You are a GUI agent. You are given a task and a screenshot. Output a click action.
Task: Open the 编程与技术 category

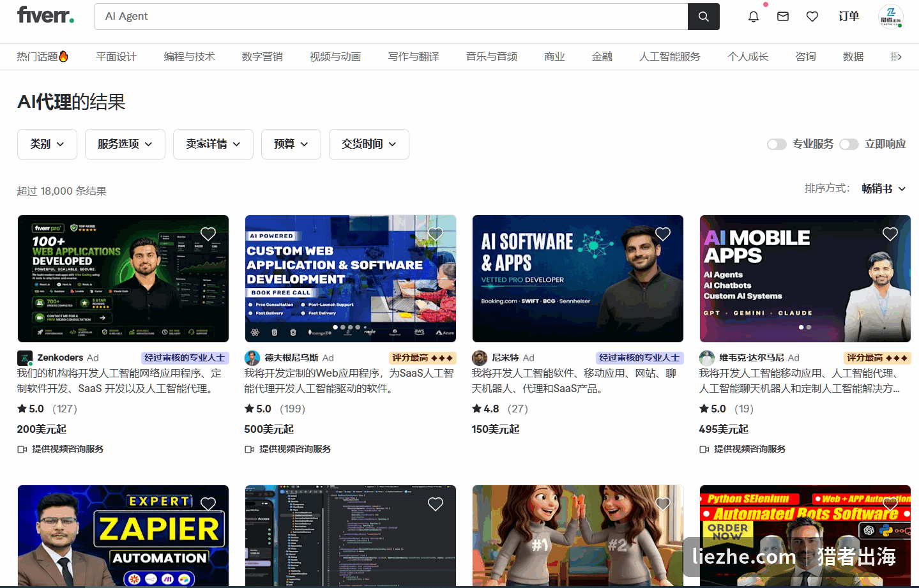pyautogui.click(x=189, y=57)
